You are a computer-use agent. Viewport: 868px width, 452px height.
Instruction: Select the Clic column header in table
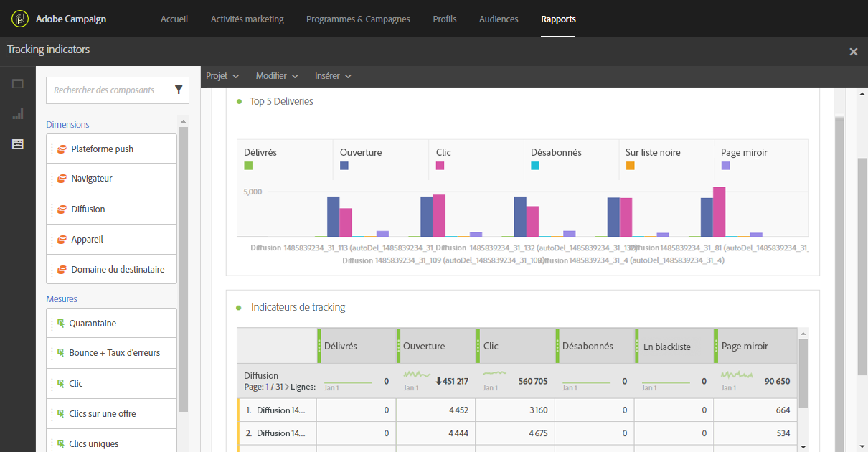click(x=516, y=346)
